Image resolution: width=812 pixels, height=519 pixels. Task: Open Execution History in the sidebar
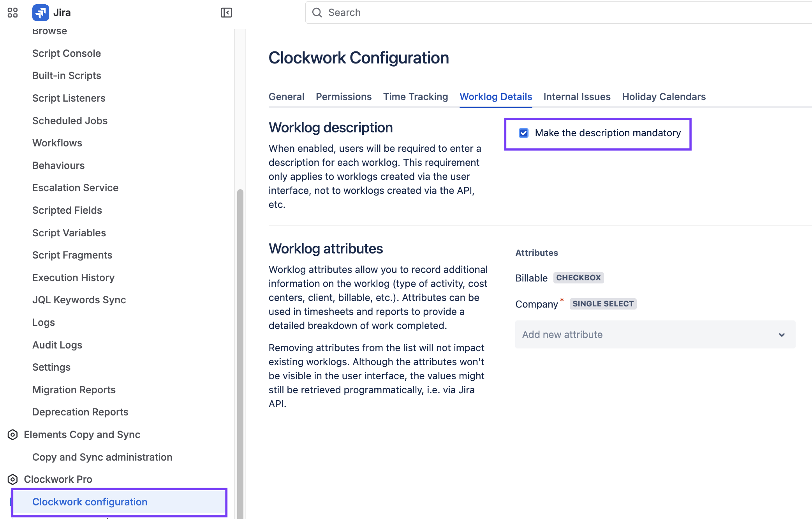[x=73, y=277]
